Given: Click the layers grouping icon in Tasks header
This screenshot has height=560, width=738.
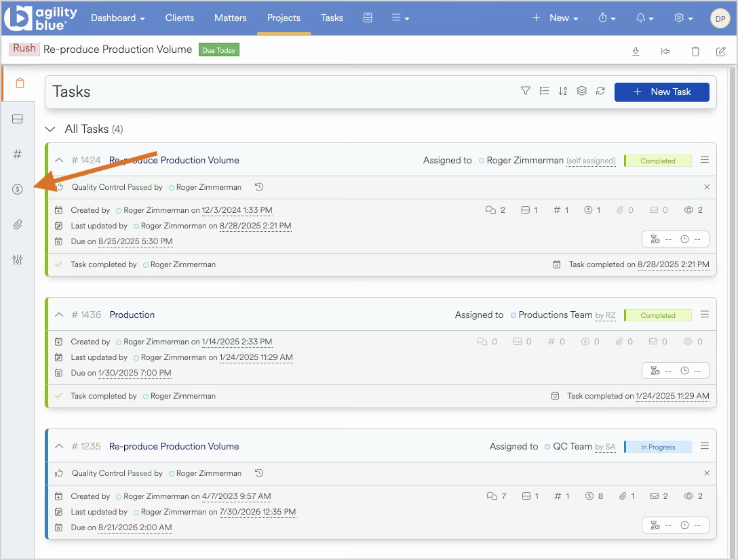Looking at the screenshot, I should (582, 91).
